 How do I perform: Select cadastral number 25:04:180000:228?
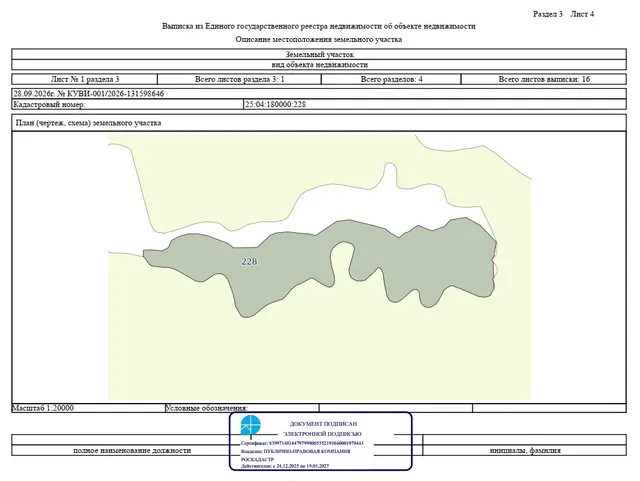click(275, 104)
